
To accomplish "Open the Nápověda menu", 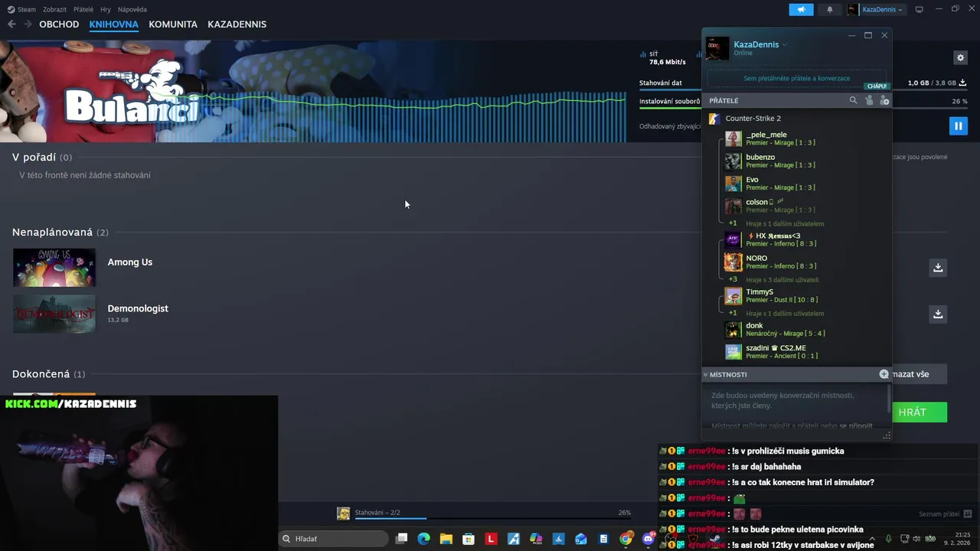I will 132,9.
